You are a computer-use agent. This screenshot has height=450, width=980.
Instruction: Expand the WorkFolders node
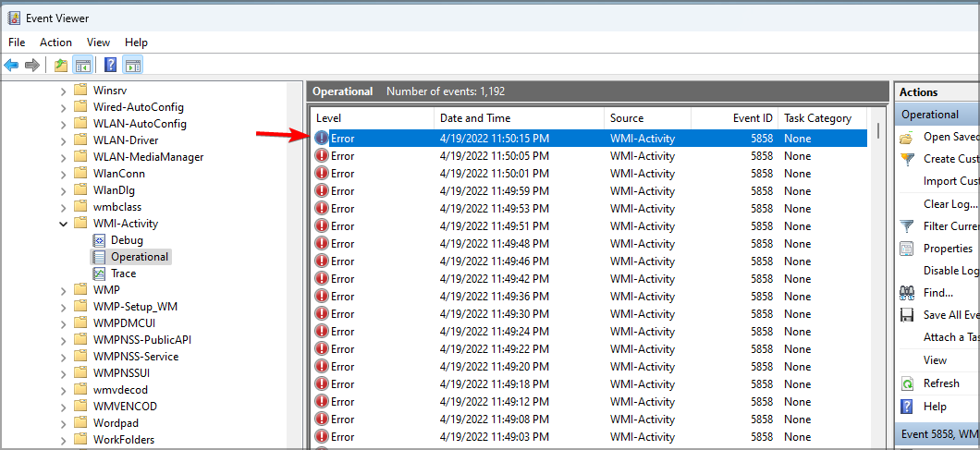[x=63, y=440]
